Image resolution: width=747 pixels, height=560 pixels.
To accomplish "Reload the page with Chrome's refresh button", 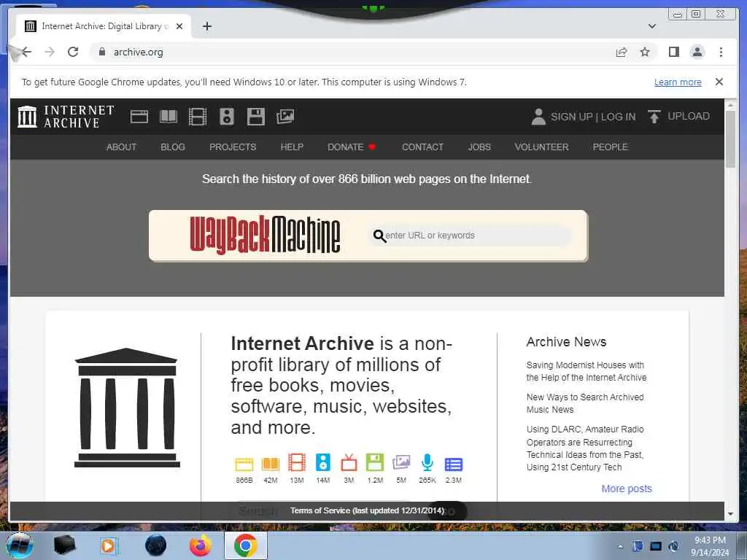I will point(73,52).
